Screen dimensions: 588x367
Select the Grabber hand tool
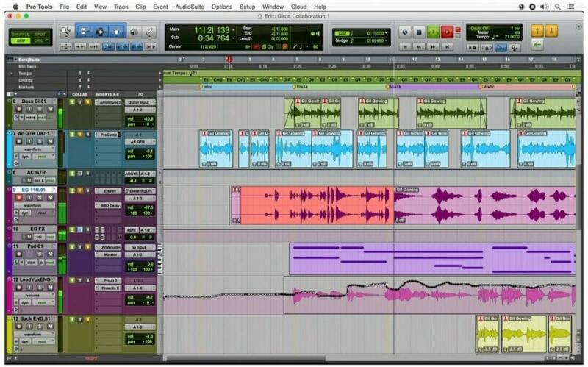click(x=117, y=32)
